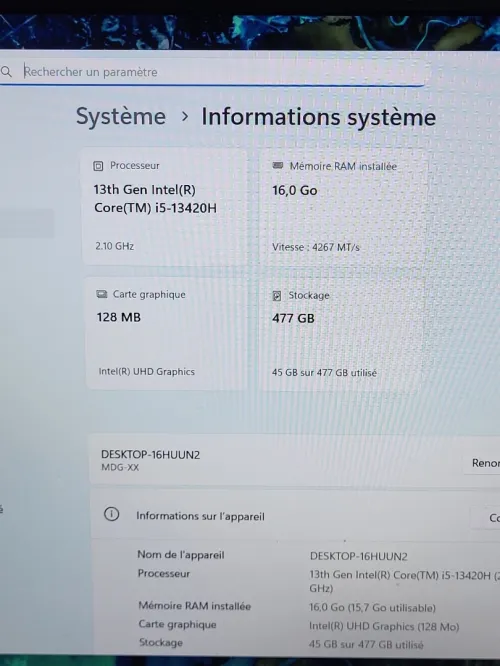
Task: Click the info icon beside Informations sur l'appareil
Action: click(111, 515)
